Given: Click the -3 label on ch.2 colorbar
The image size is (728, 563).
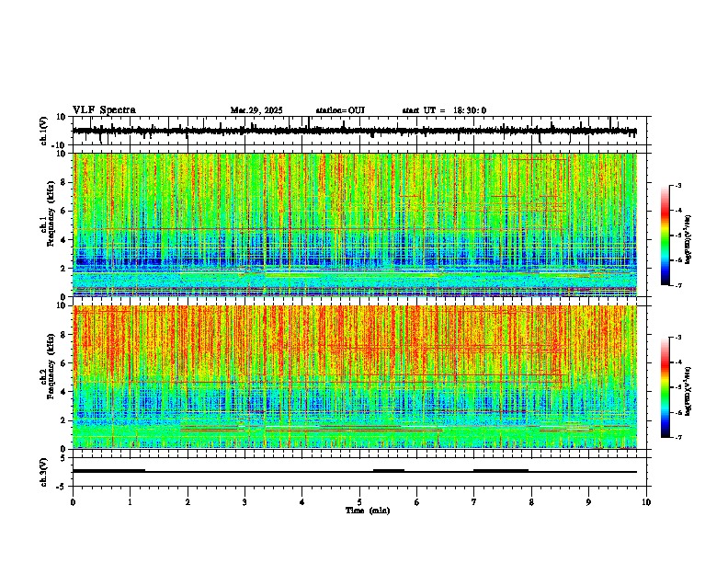Looking at the screenshot, I should click(677, 338).
